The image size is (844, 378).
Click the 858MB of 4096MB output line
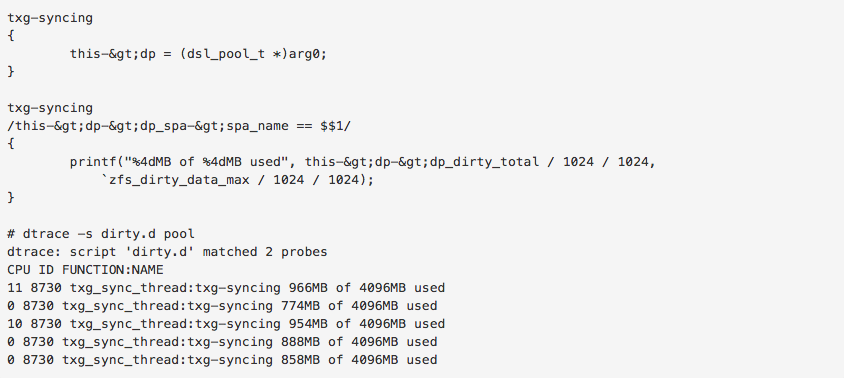click(222, 360)
